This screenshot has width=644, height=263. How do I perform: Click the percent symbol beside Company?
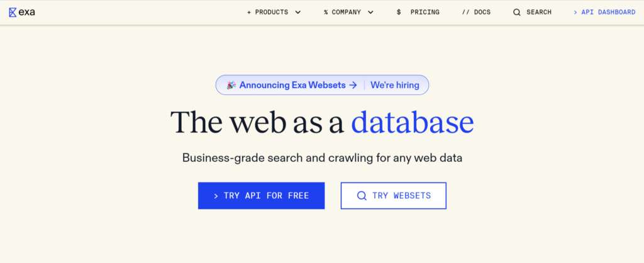[326, 12]
